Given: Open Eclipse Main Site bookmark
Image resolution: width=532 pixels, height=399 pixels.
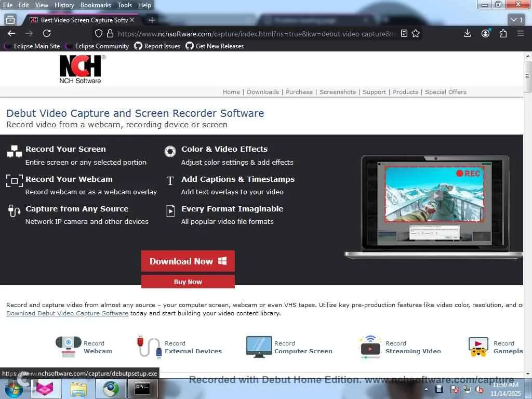Looking at the screenshot, I should click(x=32, y=46).
